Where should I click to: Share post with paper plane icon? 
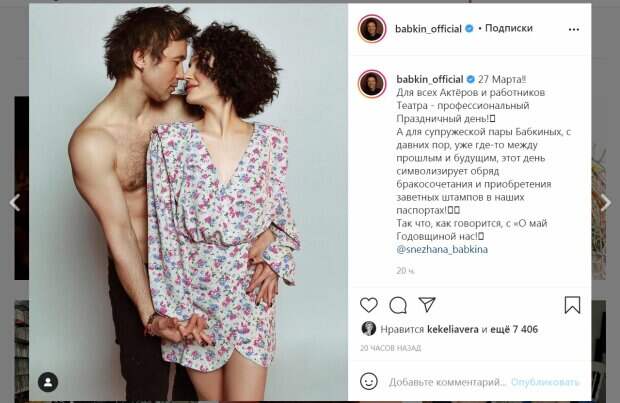click(427, 305)
